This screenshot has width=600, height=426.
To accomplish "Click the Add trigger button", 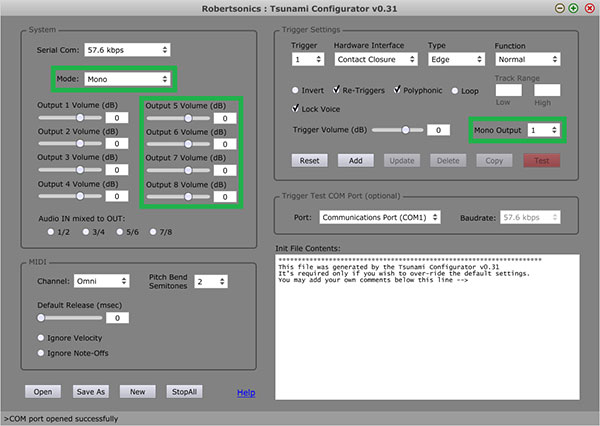I will pos(355,161).
